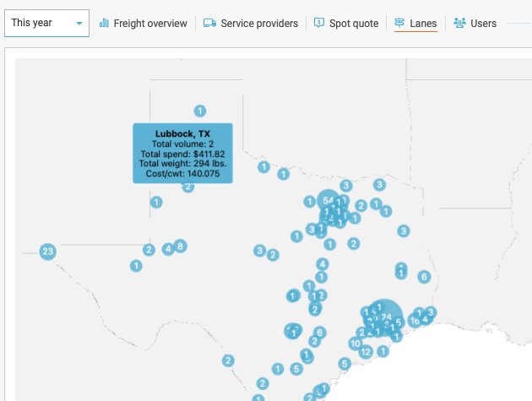The image size is (532, 401).
Task: Switch to the Freight overview tab
Action: click(150, 24)
